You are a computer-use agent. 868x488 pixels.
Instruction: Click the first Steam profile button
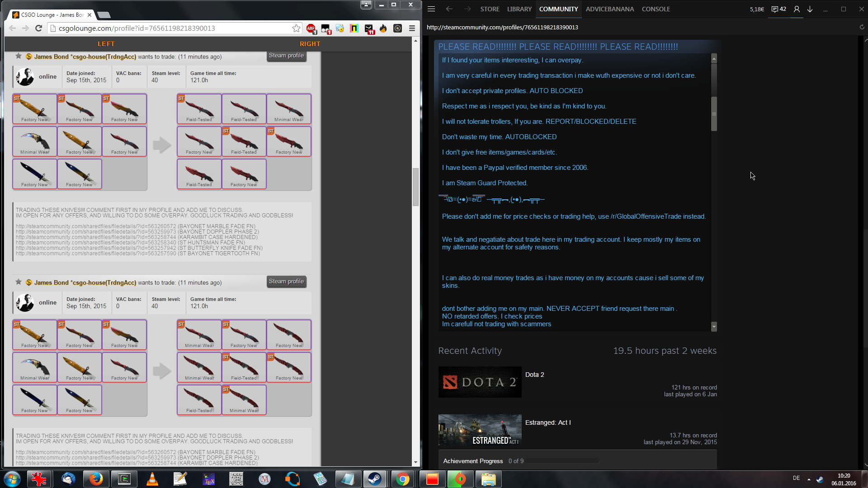286,56
